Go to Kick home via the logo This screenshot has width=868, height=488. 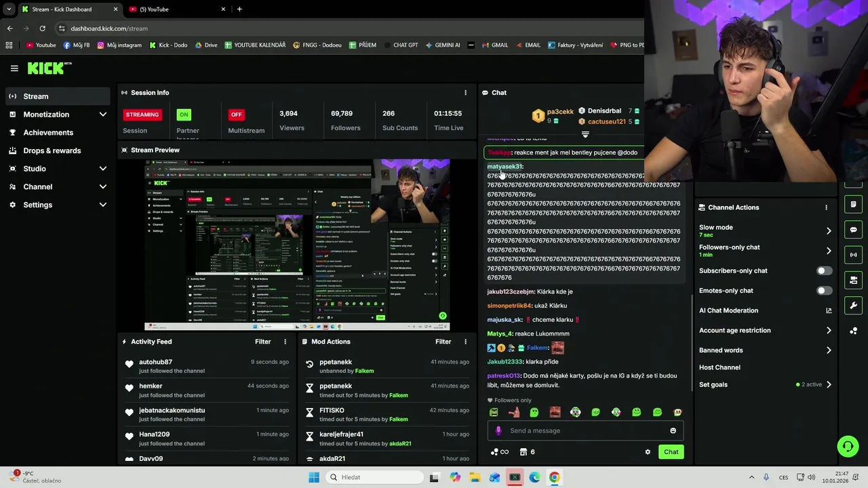click(49, 68)
